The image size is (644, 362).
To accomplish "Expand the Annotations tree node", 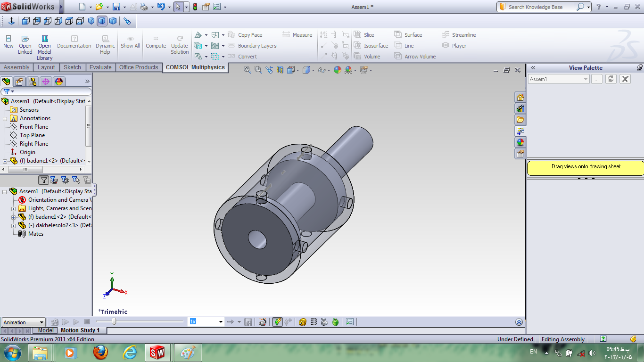I will pyautogui.click(x=5, y=118).
